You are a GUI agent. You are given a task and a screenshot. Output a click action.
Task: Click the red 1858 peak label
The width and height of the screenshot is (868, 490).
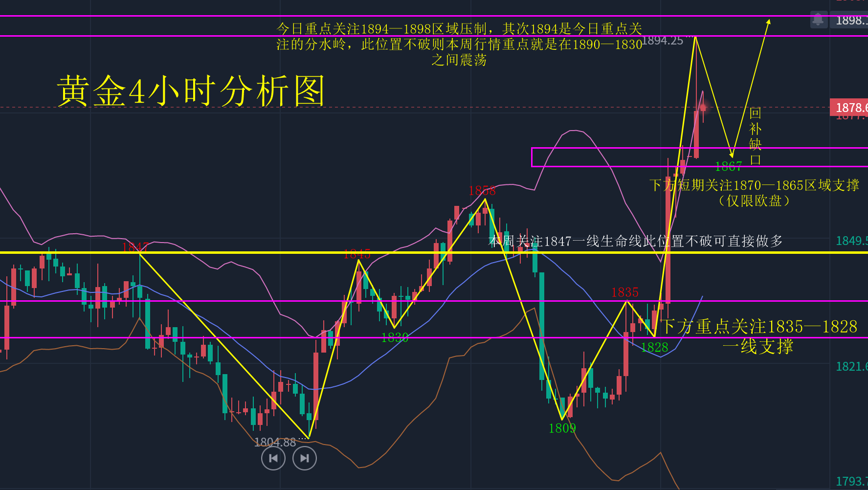coord(482,191)
